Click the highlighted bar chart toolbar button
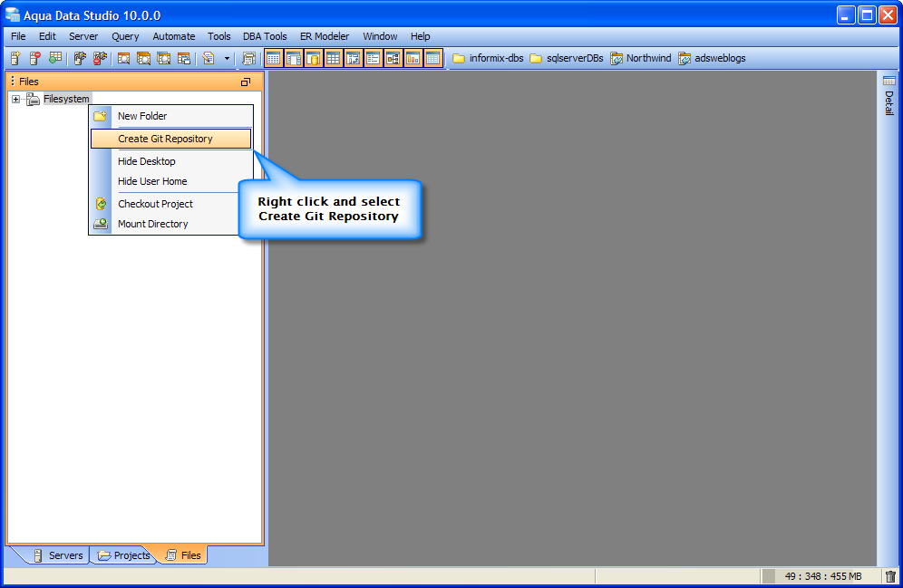 (x=413, y=58)
